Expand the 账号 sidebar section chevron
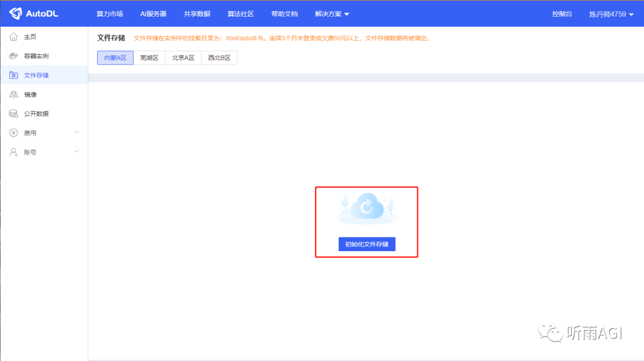644x361 pixels. coord(76,152)
